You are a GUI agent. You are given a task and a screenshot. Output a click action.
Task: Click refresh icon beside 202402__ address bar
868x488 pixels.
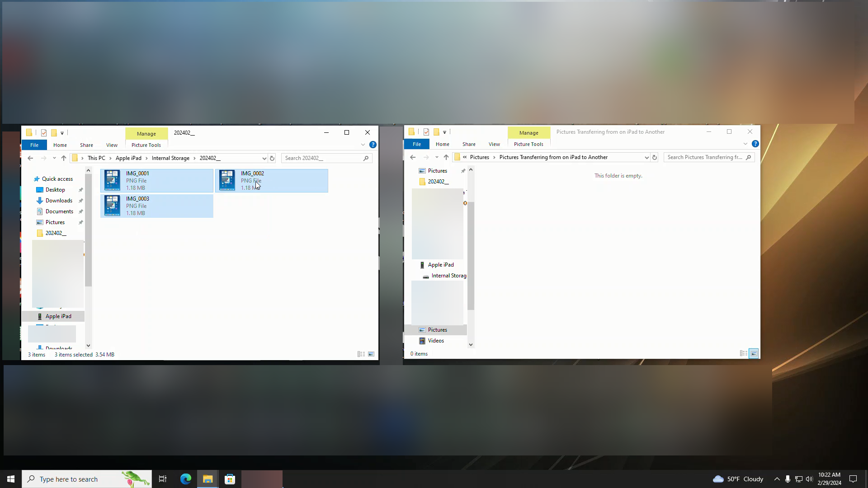[272, 158]
